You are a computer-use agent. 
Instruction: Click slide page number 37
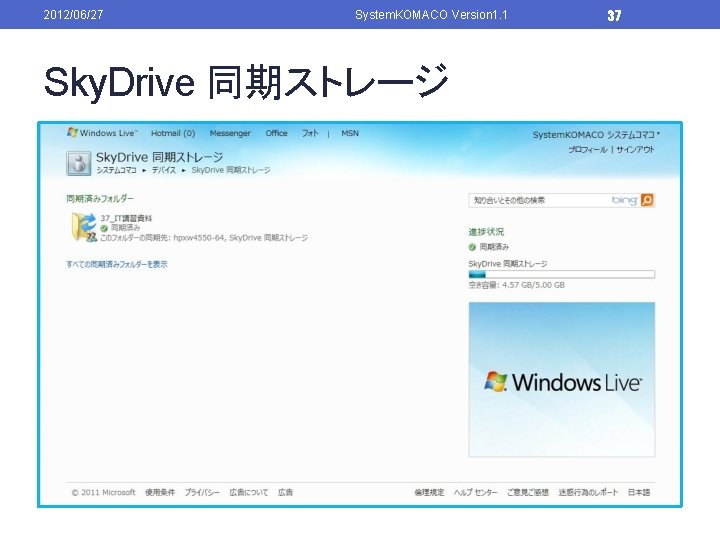pyautogui.click(x=614, y=15)
